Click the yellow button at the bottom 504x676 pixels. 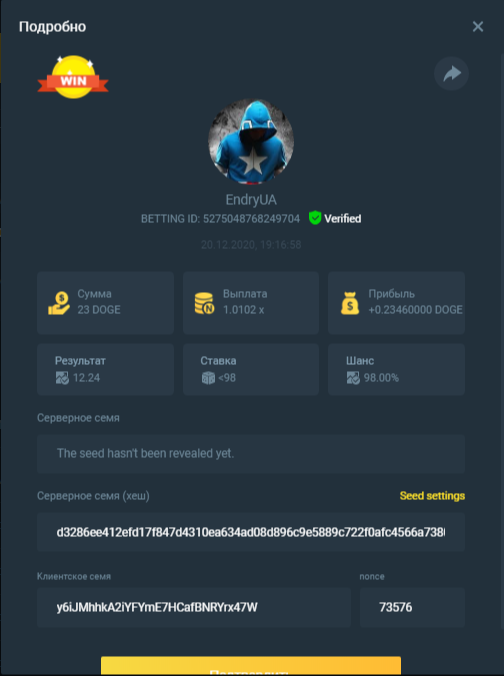pyautogui.click(x=251, y=666)
